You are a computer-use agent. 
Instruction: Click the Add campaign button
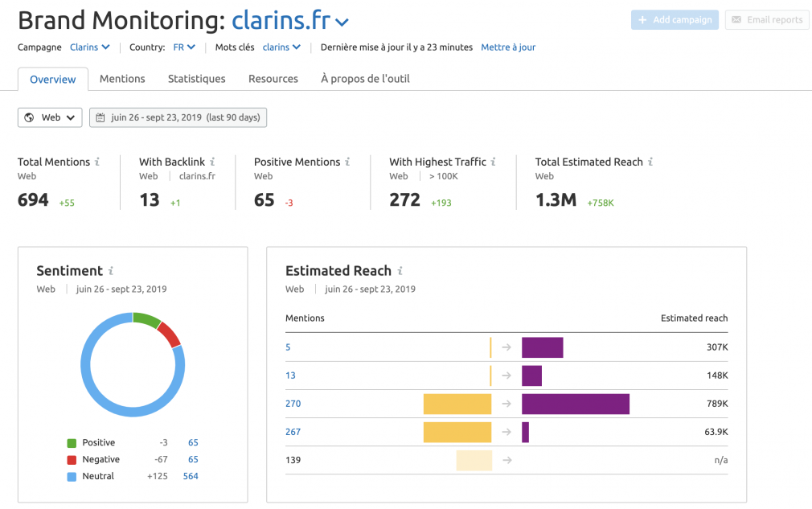point(675,19)
